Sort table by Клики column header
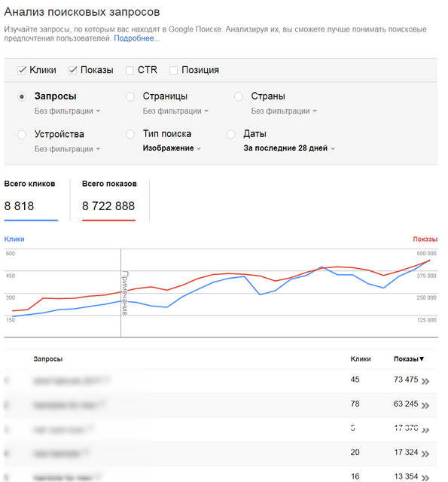Screen dimensions: 448x482 (x=361, y=359)
